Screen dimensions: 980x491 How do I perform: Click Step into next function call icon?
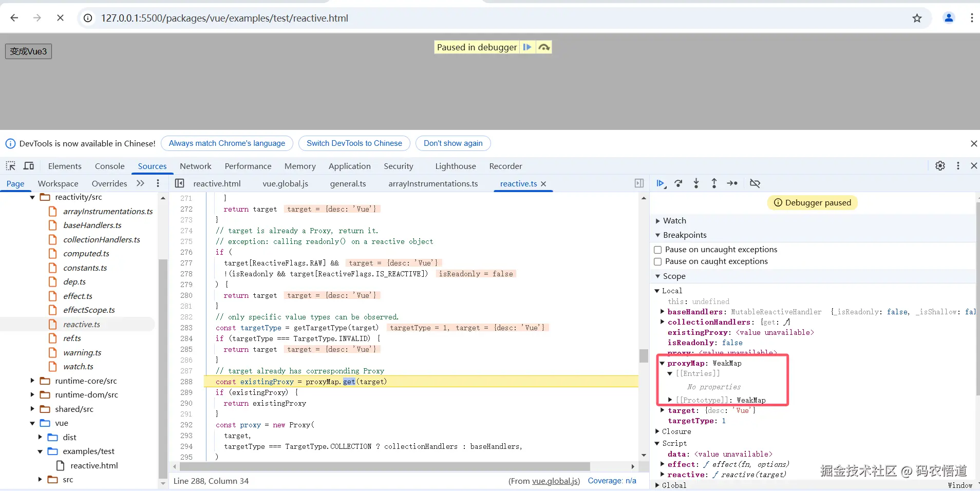[696, 183]
